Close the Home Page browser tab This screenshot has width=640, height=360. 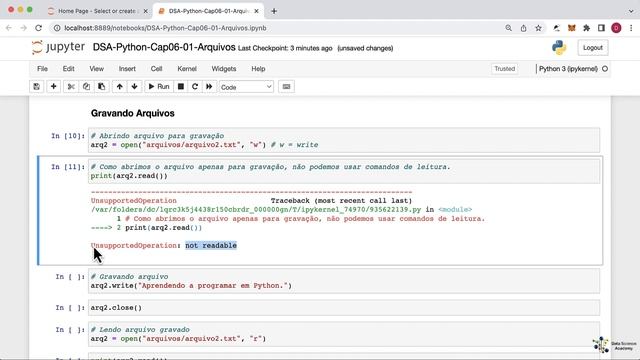tap(145, 11)
